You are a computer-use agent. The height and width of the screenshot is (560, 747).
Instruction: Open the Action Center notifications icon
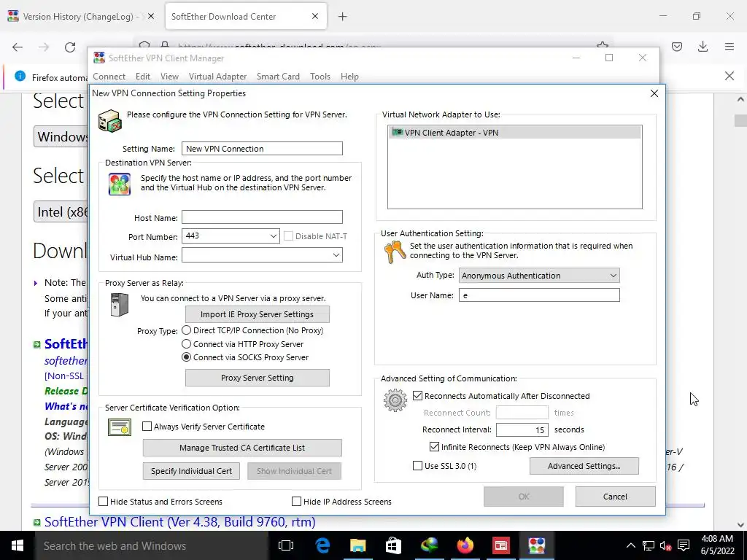pyautogui.click(x=684, y=545)
